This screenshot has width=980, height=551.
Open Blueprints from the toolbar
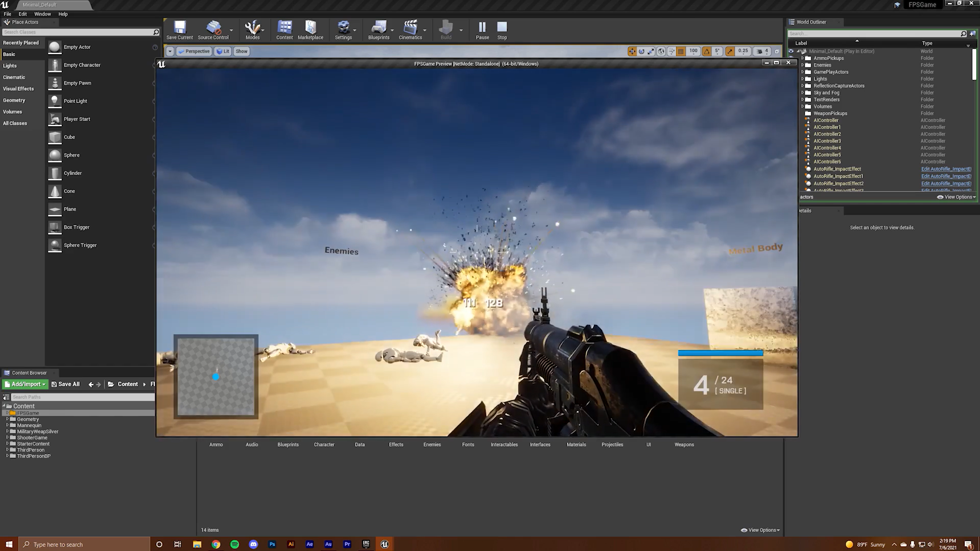pyautogui.click(x=378, y=30)
